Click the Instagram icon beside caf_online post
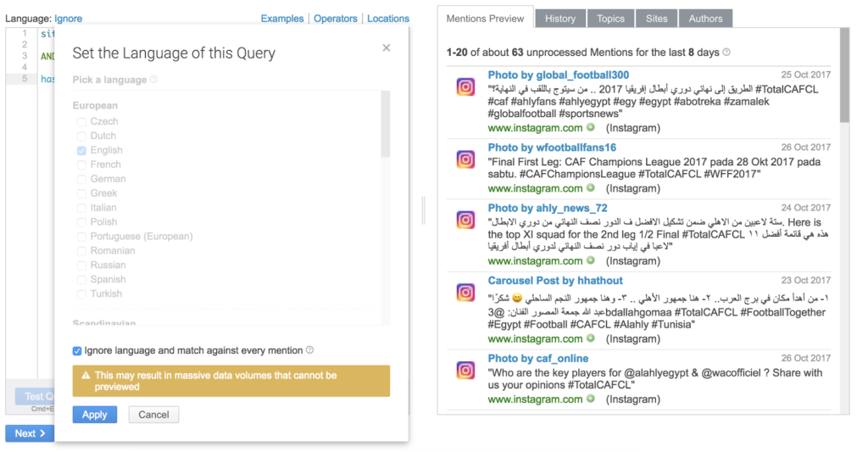The image size is (868, 452). (x=465, y=371)
